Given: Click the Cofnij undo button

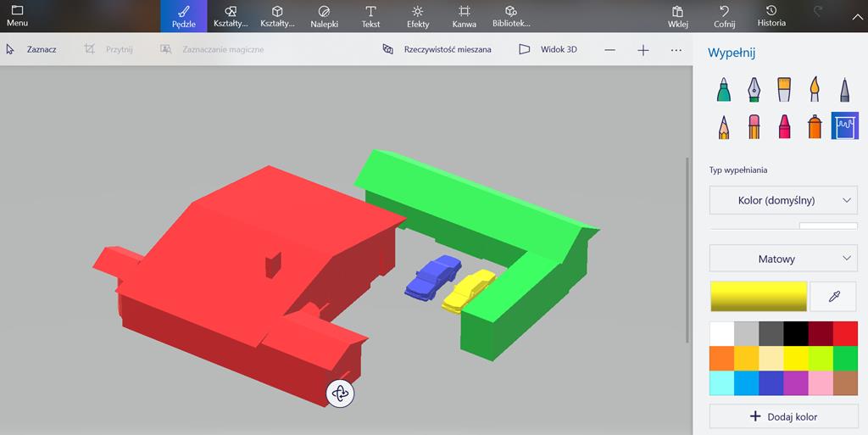Looking at the screenshot, I should [724, 16].
